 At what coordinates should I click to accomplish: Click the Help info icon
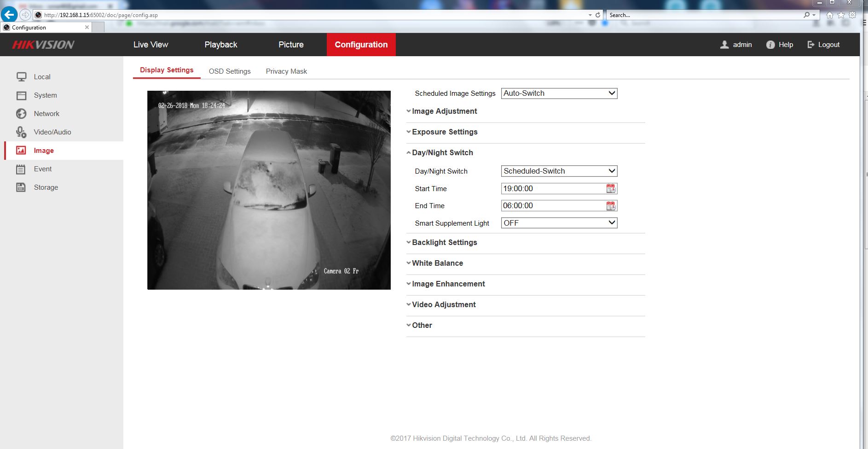coord(770,45)
